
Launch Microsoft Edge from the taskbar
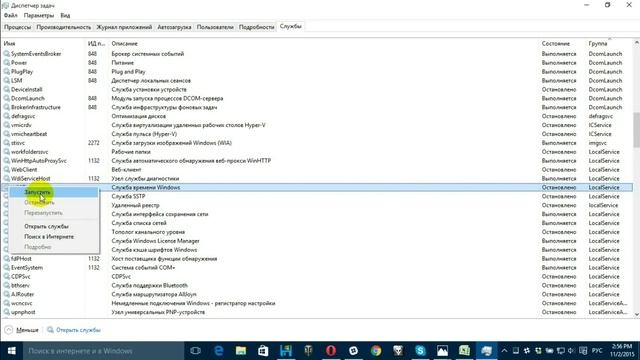click(219, 351)
